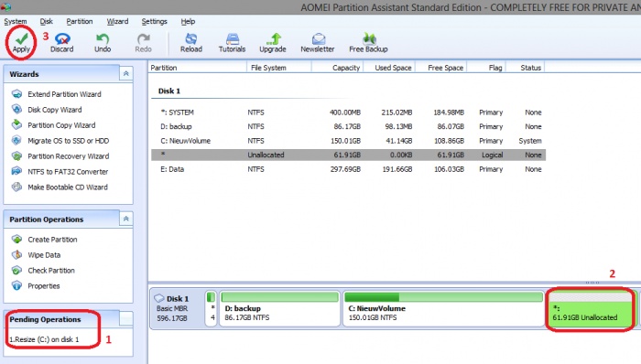641x364 pixels.
Task: Select the C: NieuwVolume partition row
Action: tap(348, 141)
